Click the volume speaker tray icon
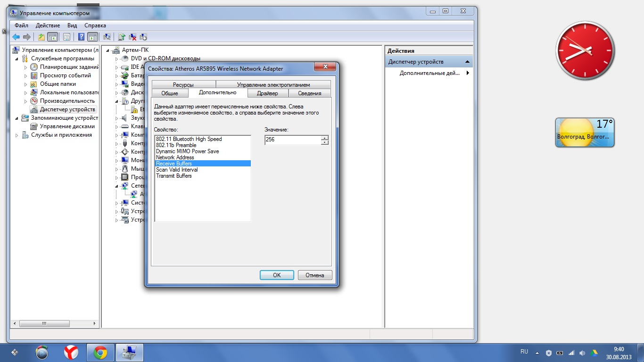This screenshot has width=644, height=362. tap(583, 353)
